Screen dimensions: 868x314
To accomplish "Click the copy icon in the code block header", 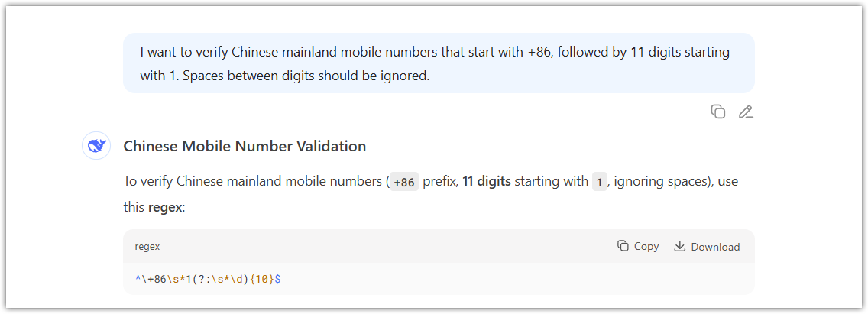I will [x=623, y=246].
